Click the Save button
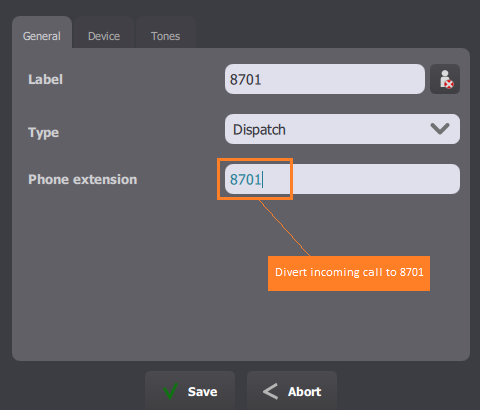The image size is (480, 410). tap(190, 391)
